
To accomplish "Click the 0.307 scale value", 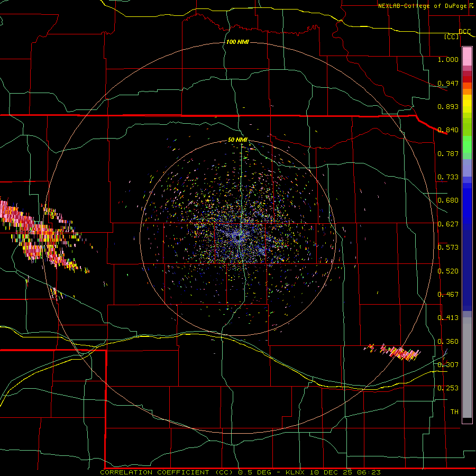I will [x=448, y=365].
